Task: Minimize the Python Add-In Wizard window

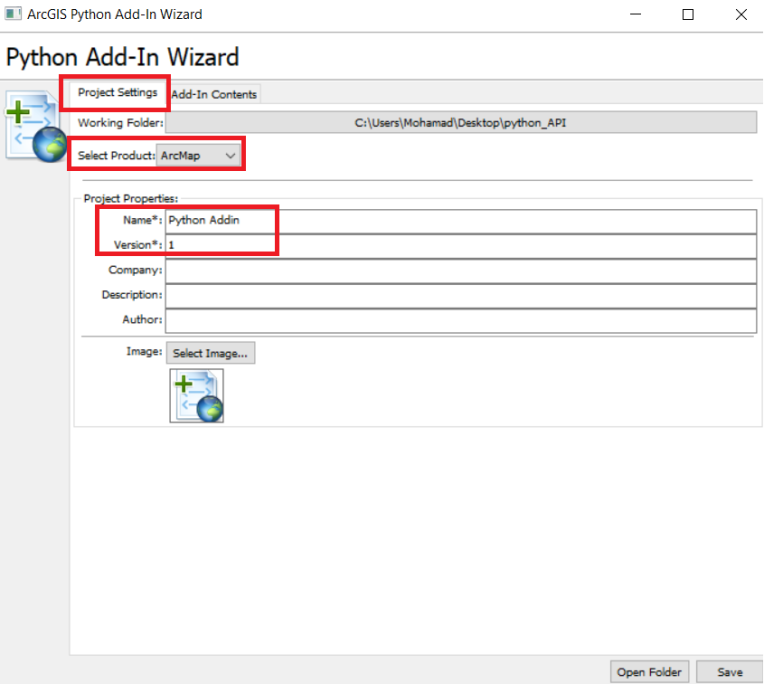Action: [636, 15]
